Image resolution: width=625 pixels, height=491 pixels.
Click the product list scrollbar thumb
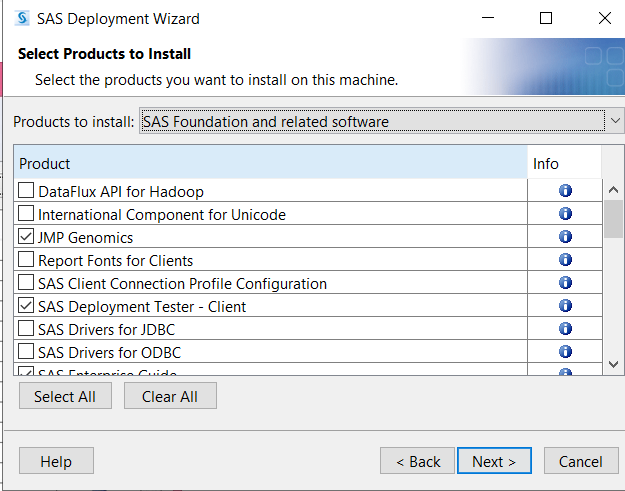pyautogui.click(x=613, y=219)
